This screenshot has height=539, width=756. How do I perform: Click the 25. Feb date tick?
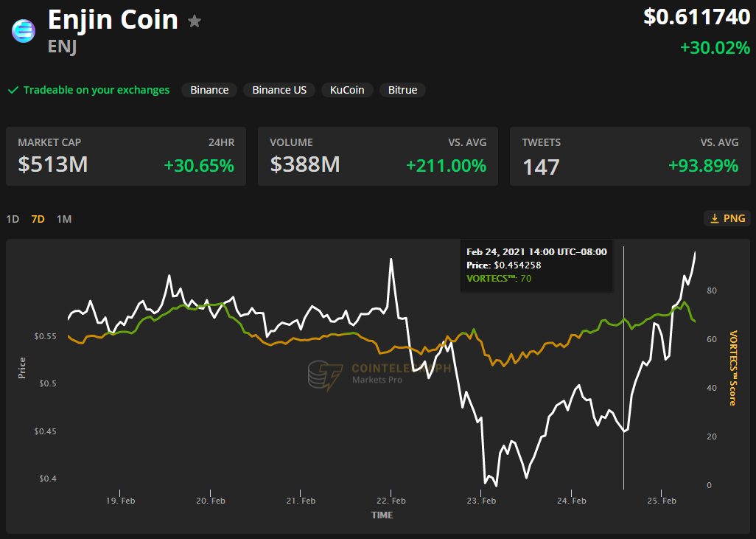(662, 501)
